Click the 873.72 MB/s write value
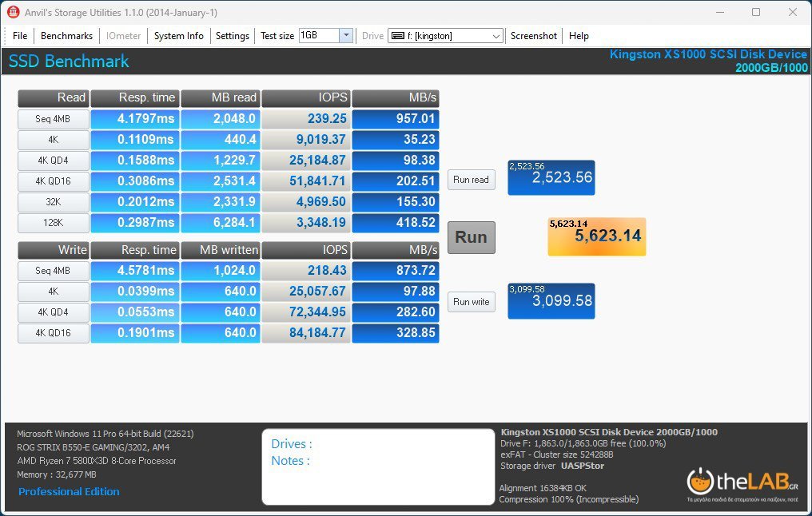This screenshot has height=516, width=812. tap(396, 271)
